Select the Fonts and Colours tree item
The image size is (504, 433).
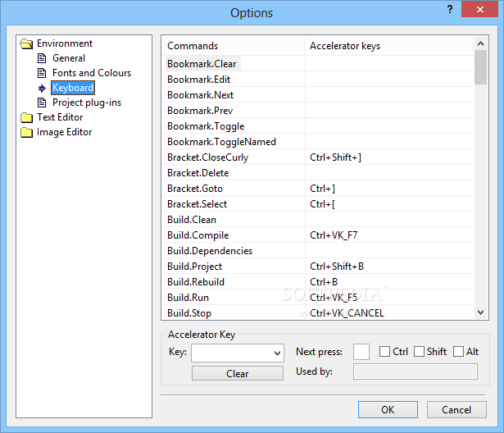pyautogui.click(x=92, y=73)
